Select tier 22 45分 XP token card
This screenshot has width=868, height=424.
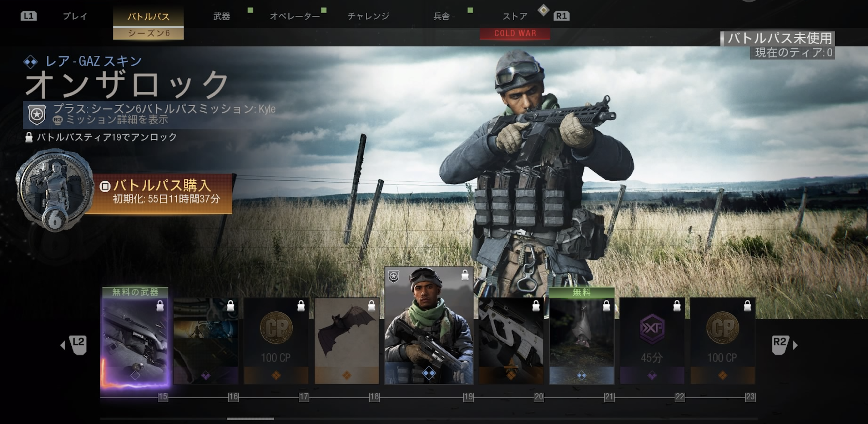(x=652, y=341)
